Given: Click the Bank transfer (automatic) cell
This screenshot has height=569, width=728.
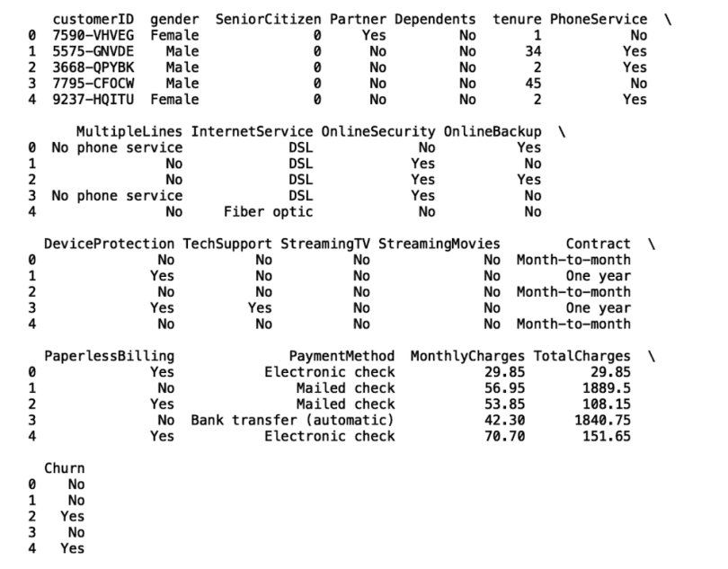Looking at the screenshot, I should coord(293,421).
